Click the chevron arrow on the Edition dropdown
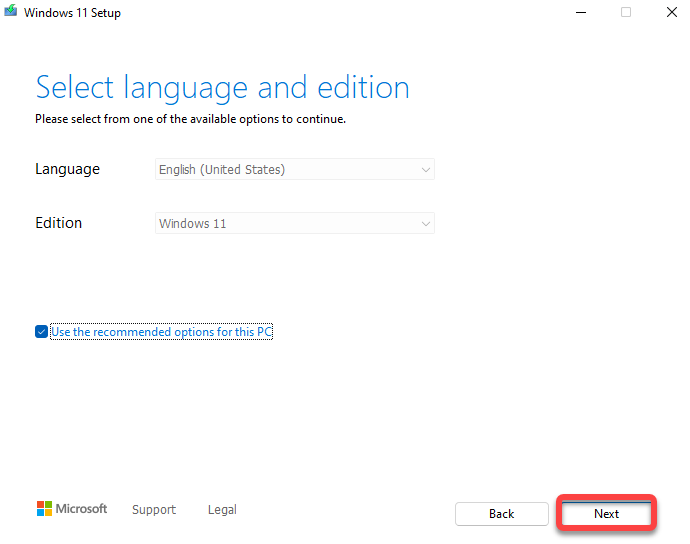690x544 pixels. tap(426, 224)
